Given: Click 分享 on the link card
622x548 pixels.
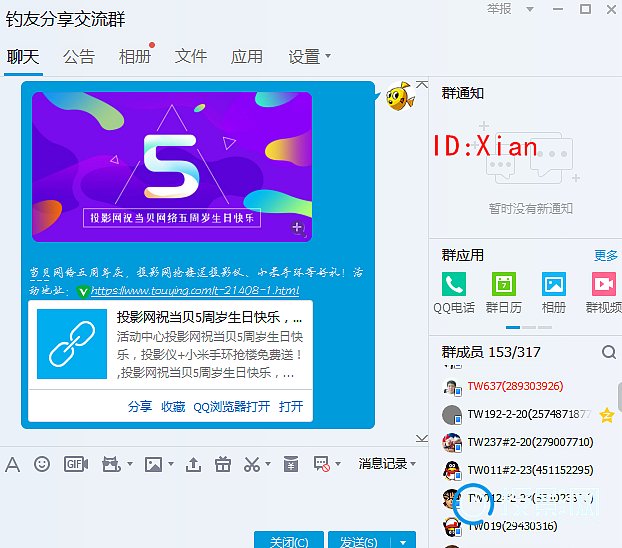Looking at the screenshot, I should [x=140, y=406].
